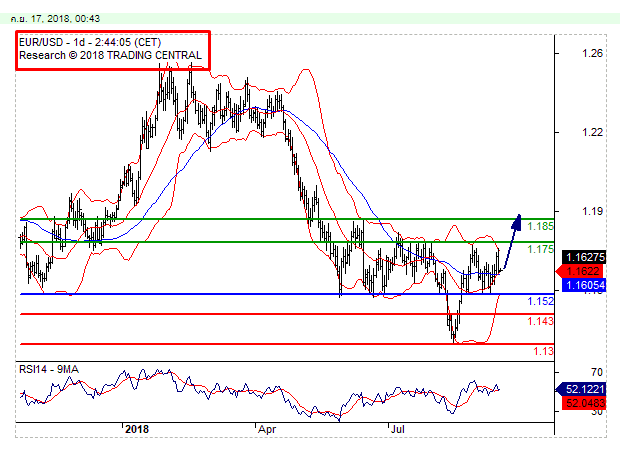Click the Apr marker on time axis
620x452 pixels.
point(266,428)
